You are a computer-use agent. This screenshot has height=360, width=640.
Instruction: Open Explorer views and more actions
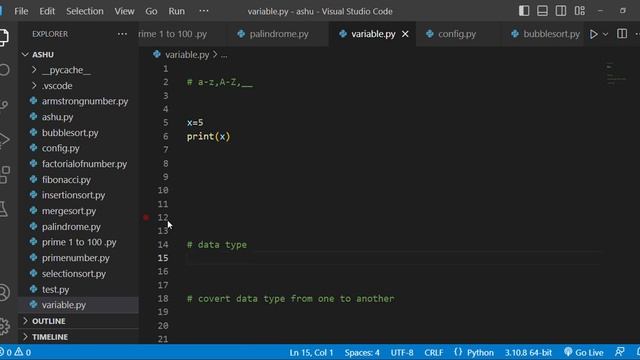tap(122, 34)
